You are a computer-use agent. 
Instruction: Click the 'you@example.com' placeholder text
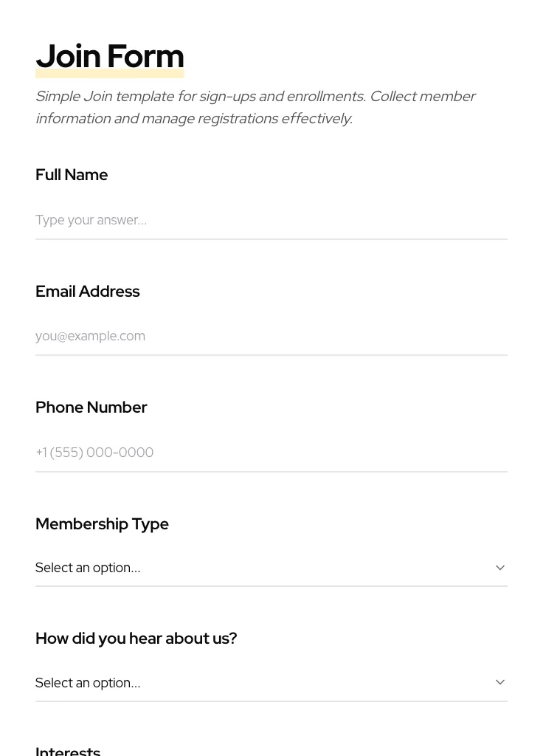90,336
